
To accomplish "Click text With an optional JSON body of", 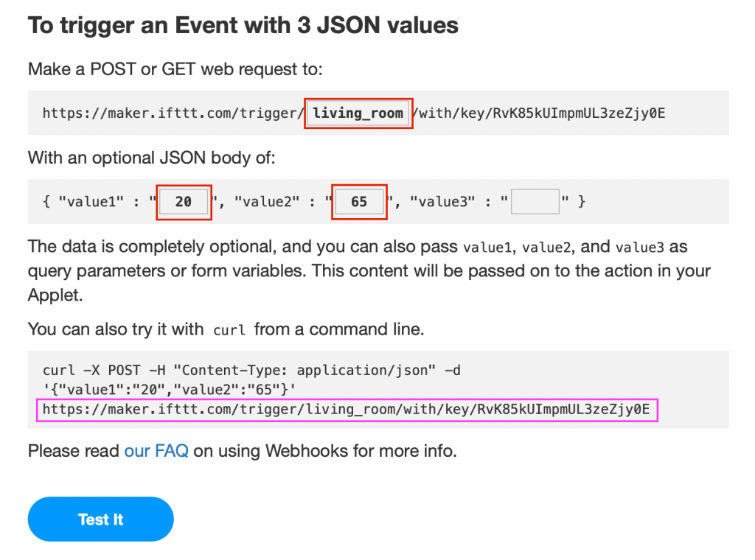I will point(152,158).
